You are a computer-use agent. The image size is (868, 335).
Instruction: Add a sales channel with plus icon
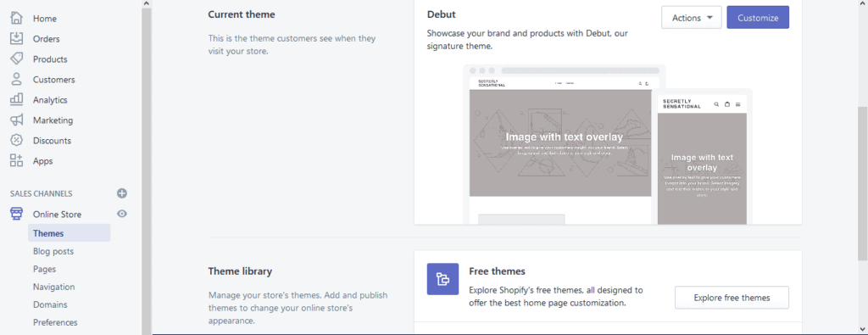(122, 193)
